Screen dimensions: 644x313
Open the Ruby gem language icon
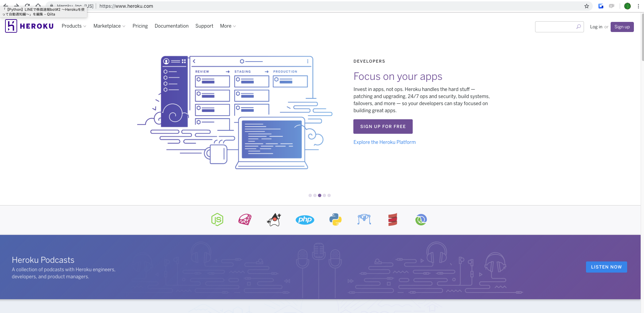click(245, 220)
